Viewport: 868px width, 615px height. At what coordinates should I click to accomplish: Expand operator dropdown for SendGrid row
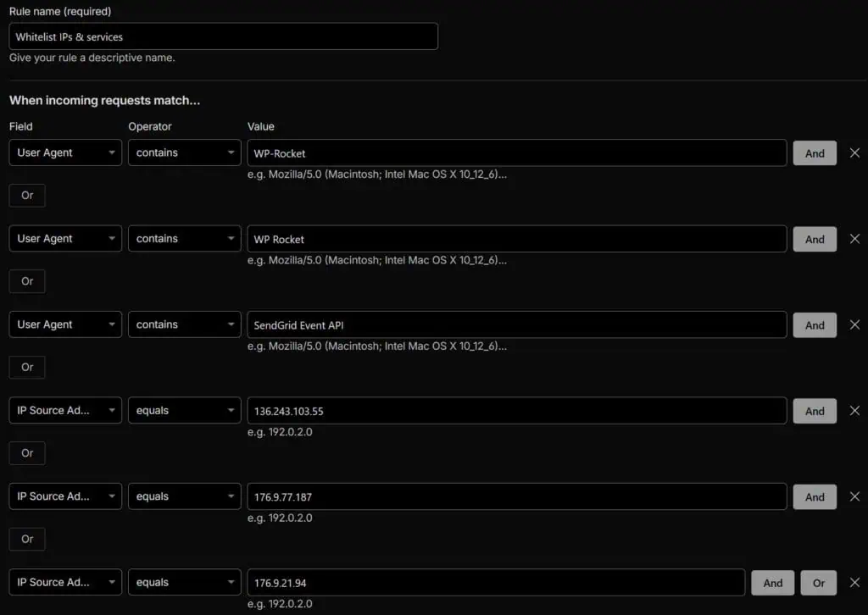[185, 324]
